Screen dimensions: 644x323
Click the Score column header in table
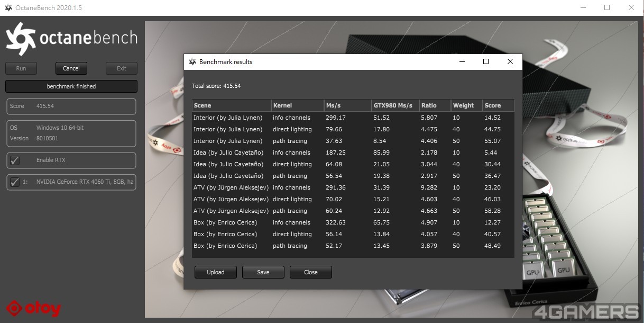pos(499,105)
